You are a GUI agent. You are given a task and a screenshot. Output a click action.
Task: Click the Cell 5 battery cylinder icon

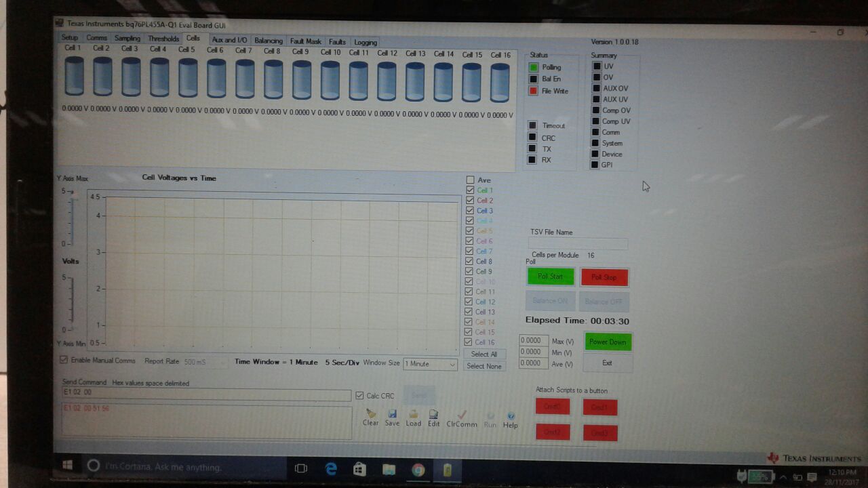188,77
